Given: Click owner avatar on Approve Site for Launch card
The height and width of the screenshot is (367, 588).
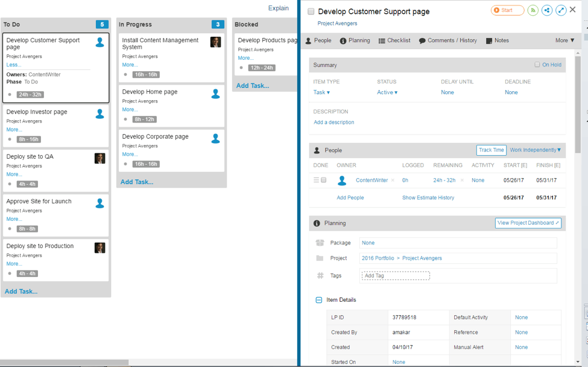Looking at the screenshot, I should coord(100,203).
